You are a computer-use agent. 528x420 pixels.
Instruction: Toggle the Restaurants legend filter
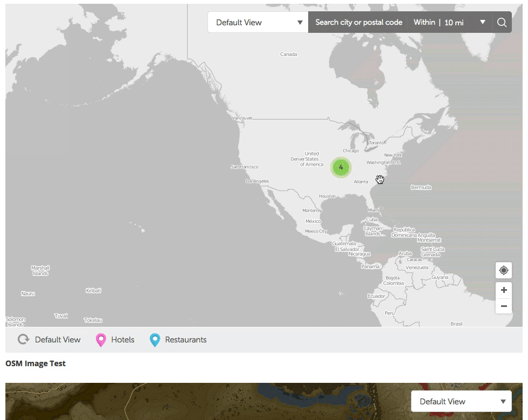(185, 340)
